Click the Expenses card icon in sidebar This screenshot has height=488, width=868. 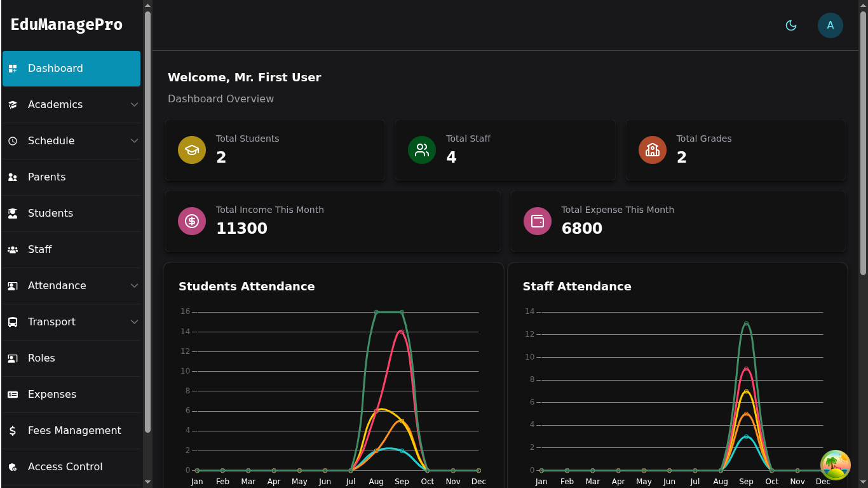13,394
